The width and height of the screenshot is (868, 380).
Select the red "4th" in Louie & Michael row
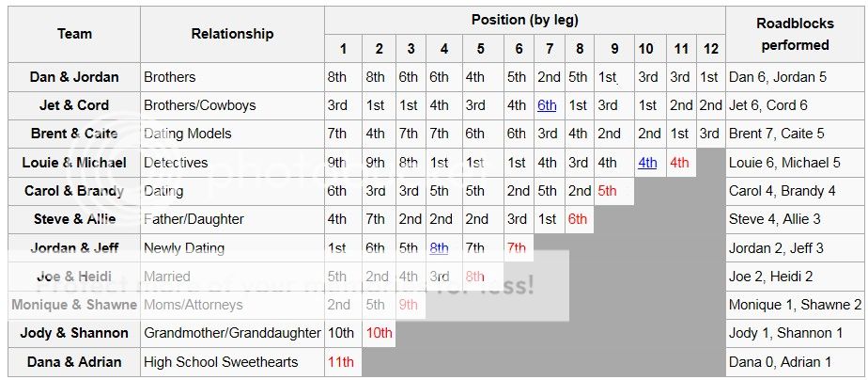(680, 163)
